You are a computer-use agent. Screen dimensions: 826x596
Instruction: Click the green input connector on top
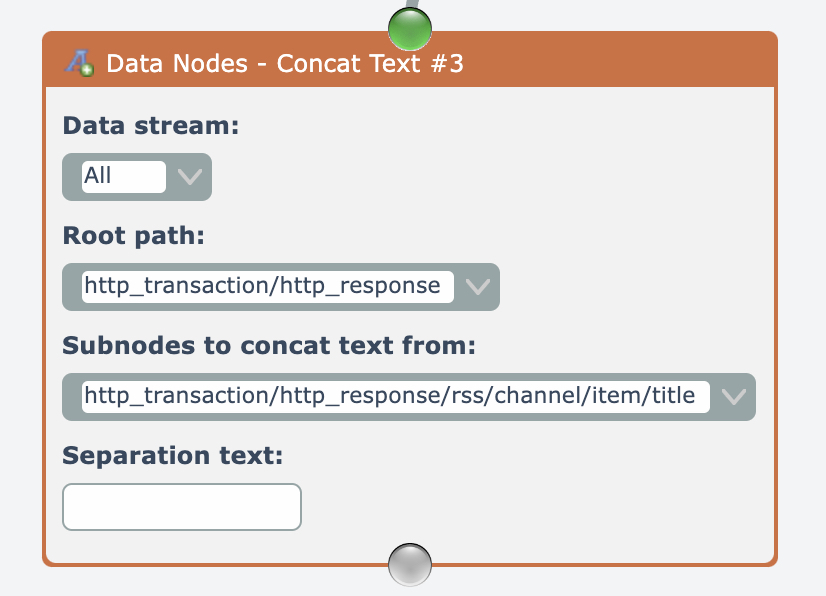409,28
